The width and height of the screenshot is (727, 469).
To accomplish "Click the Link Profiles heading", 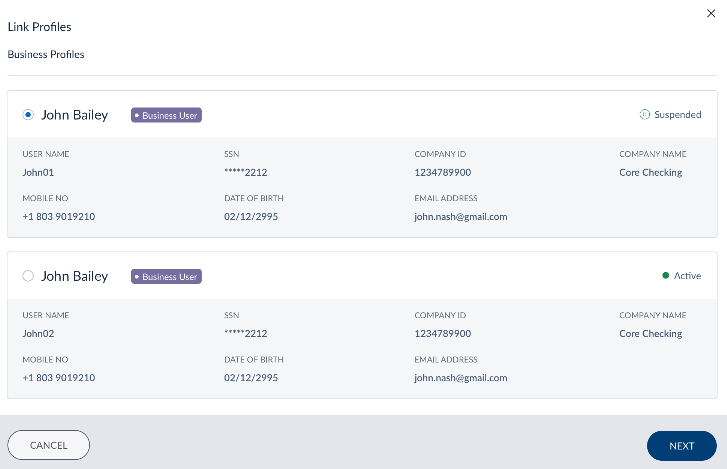I will 39,27.
